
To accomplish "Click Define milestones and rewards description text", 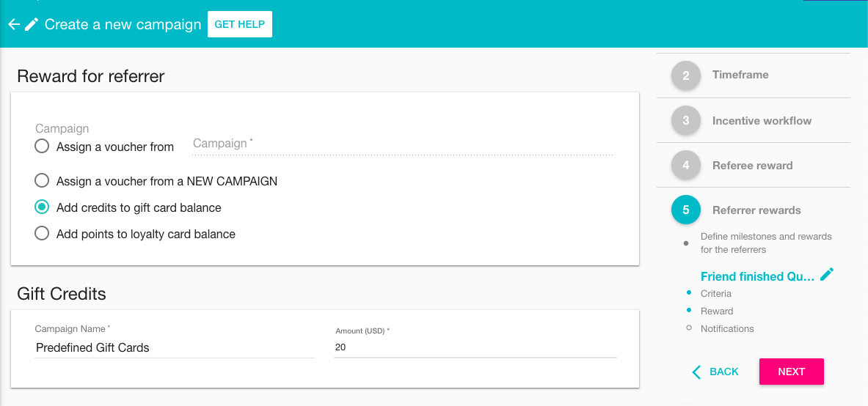I will (766, 243).
